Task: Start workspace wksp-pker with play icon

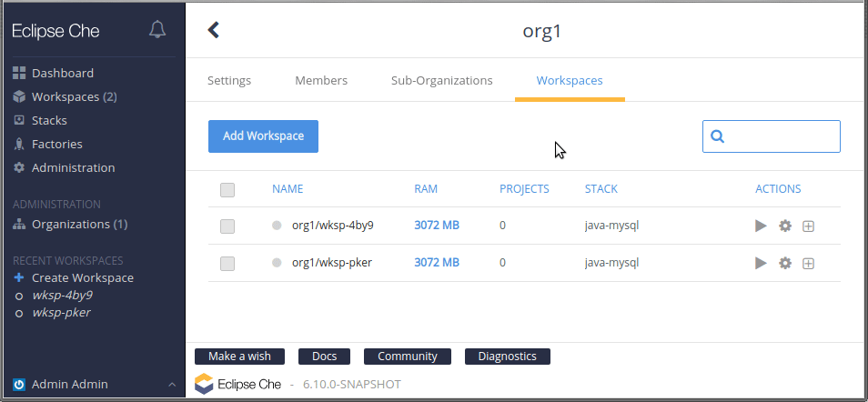Action: [762, 263]
